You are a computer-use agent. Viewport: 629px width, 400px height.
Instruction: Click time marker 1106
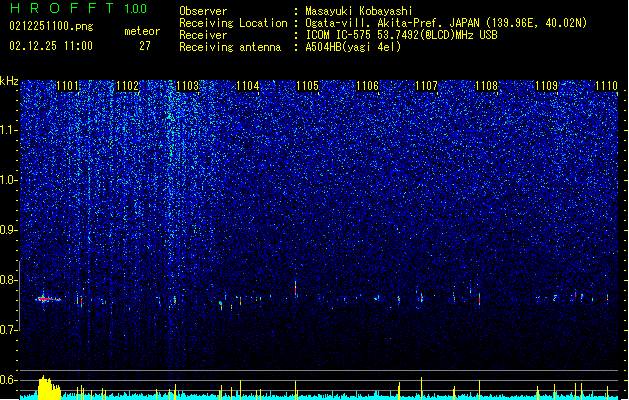tap(367, 86)
